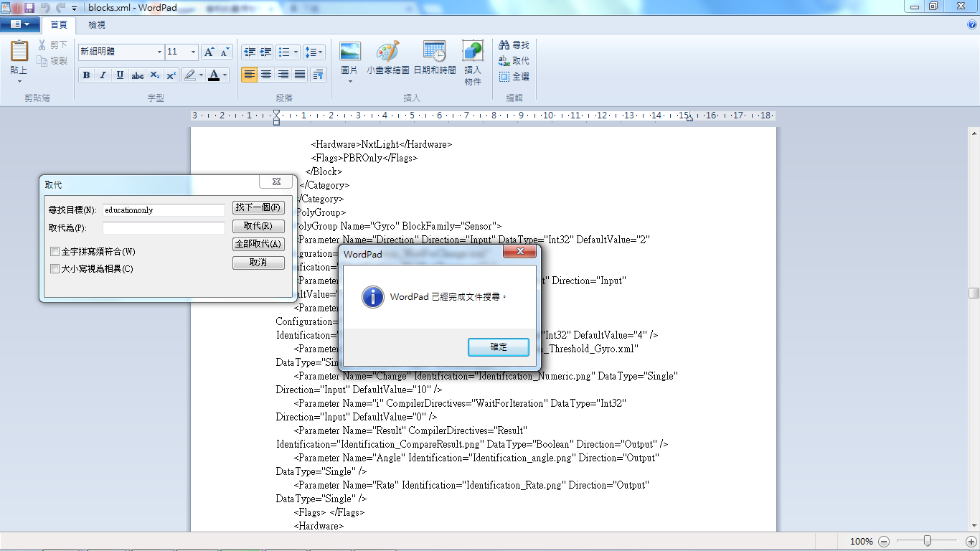Enable match whole word only (全字拼寫須符合)
The height and width of the screenshot is (551, 980).
(x=55, y=252)
